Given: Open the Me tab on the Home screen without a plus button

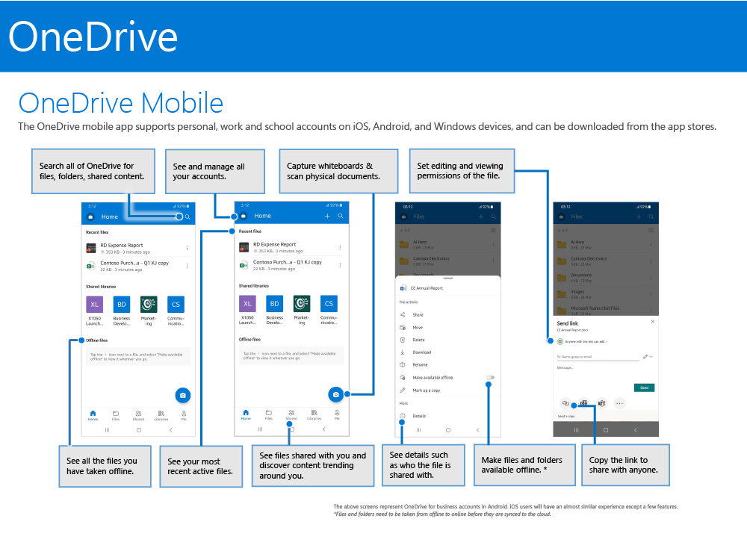Looking at the screenshot, I should pos(184,416).
